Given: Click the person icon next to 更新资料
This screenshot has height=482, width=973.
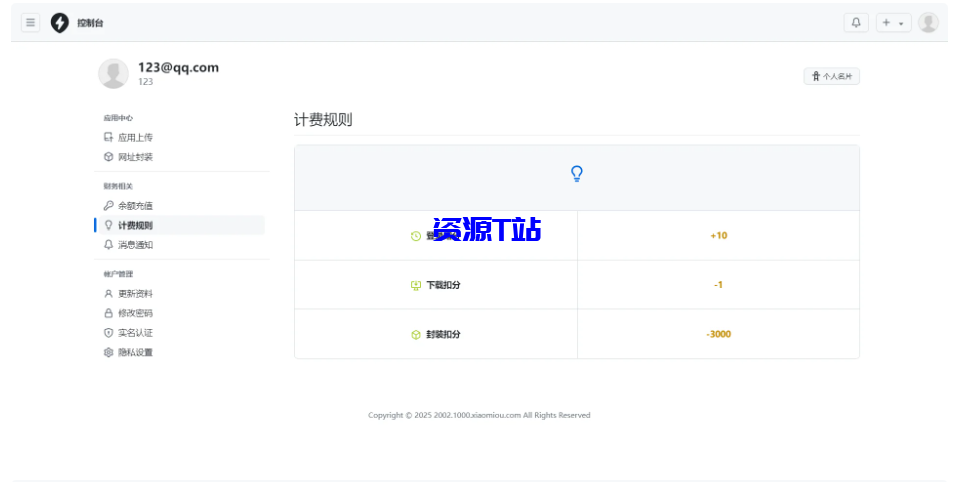Looking at the screenshot, I should (108, 293).
